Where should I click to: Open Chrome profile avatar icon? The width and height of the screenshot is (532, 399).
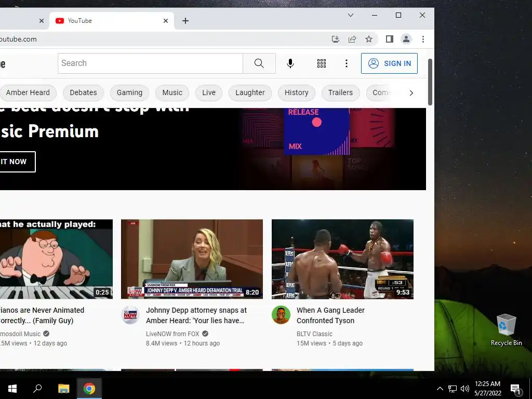coord(406,39)
